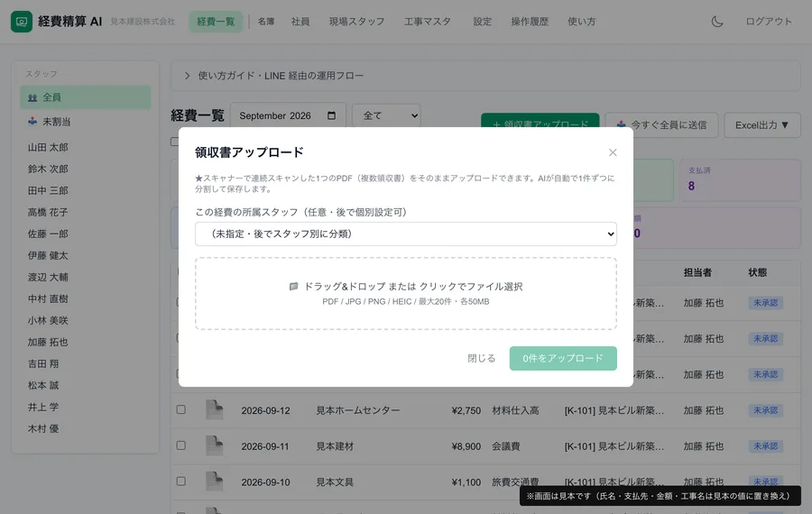
Task: Open the Excel出力 dropdown button
Action: tap(761, 124)
